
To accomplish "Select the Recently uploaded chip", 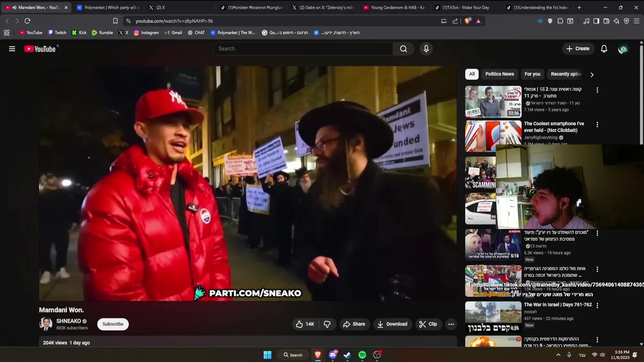I will pos(566,74).
